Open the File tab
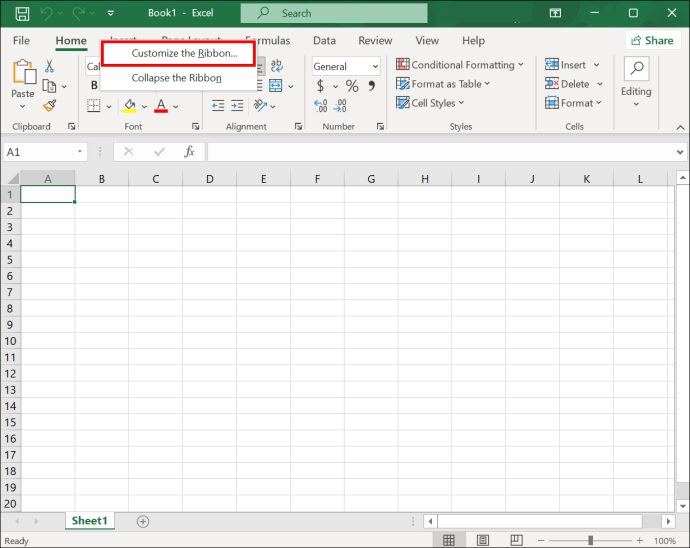The image size is (690, 548). tap(21, 40)
